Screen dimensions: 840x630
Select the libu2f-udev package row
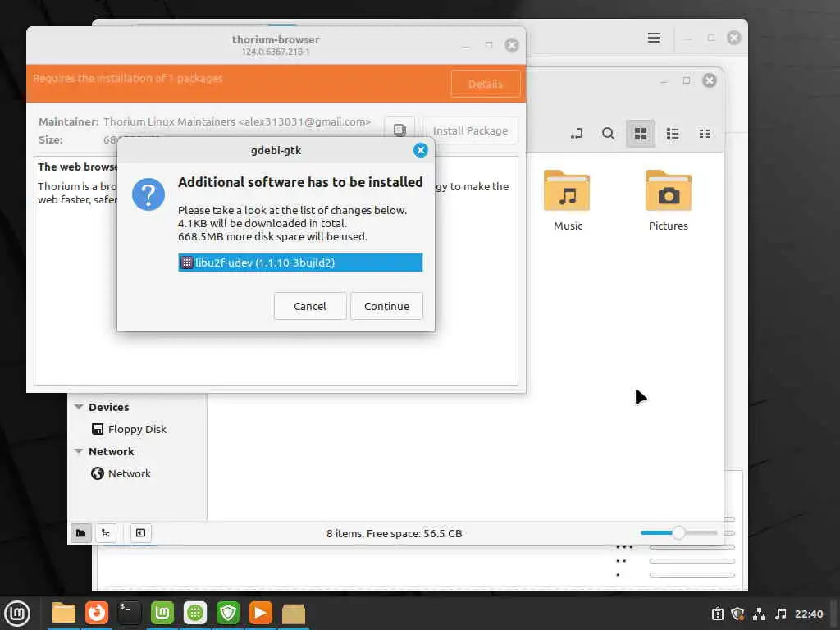click(300, 262)
